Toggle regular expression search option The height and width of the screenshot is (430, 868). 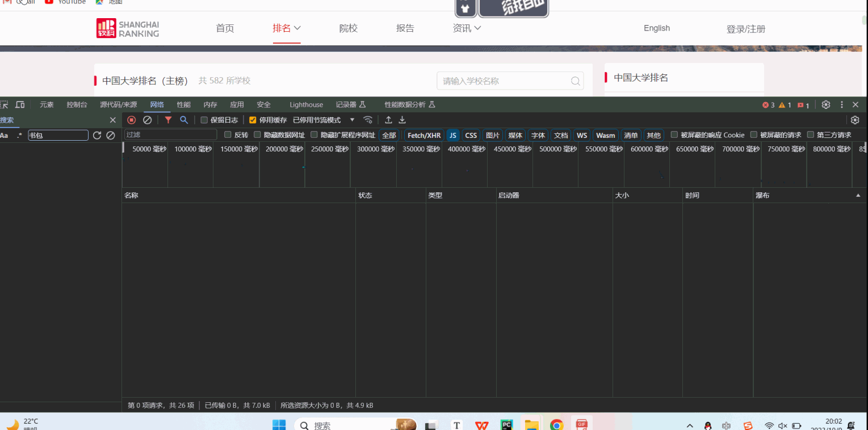coord(20,136)
